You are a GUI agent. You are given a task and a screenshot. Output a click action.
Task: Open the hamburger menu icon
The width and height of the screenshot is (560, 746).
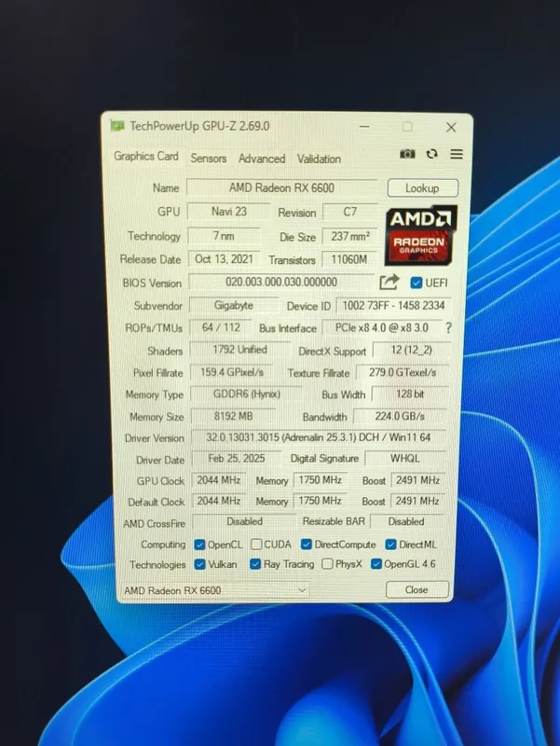(457, 154)
